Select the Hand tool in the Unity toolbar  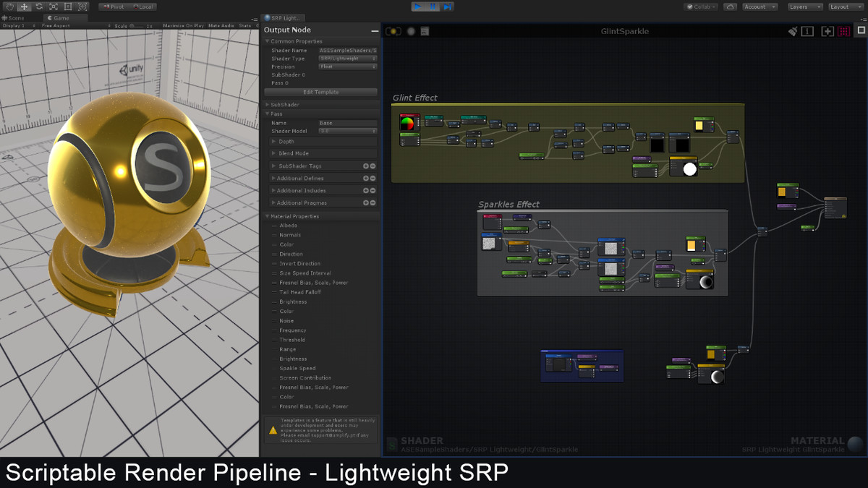point(9,7)
